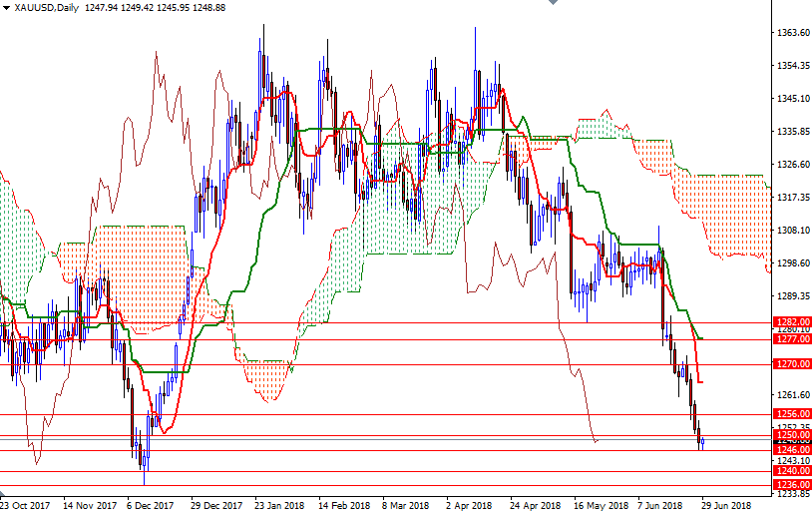
Task: Click the 6 Dec 2017 date label
Action: [x=150, y=505]
